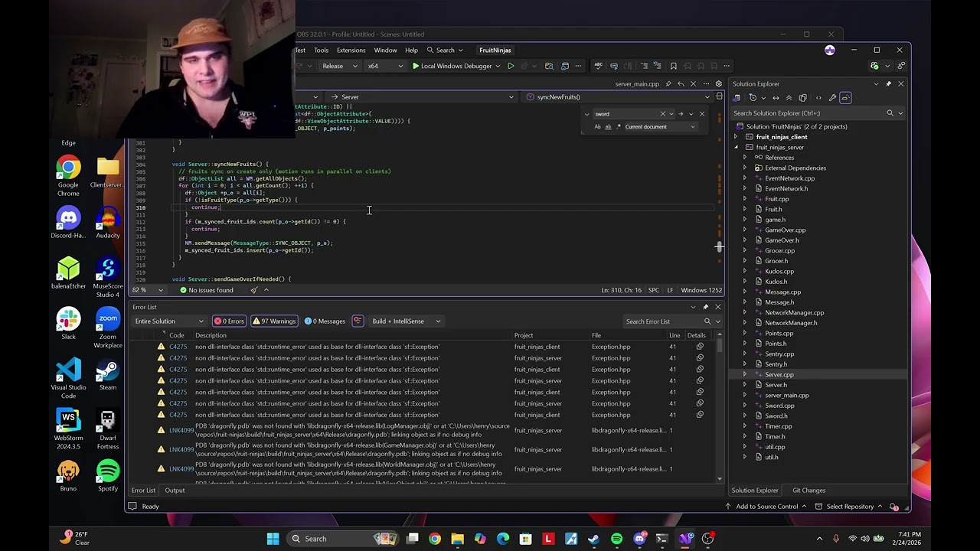Sort the Error List by Description column
The width and height of the screenshot is (980, 551).
(x=211, y=335)
